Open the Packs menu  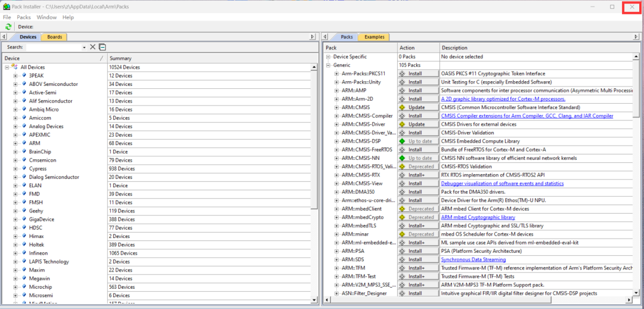point(24,17)
